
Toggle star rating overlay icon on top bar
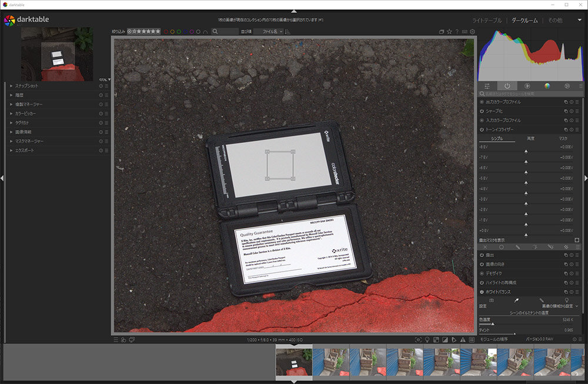449,32
